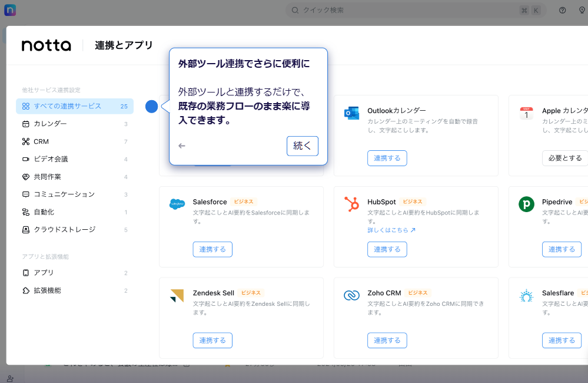Screen dimensions: 588x383
Task: Select the 共同作業 category
Action: [75, 177]
